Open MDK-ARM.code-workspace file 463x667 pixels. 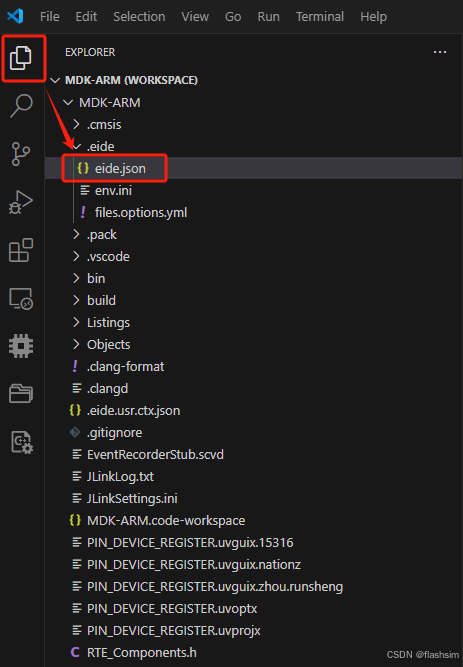tap(253, 521)
